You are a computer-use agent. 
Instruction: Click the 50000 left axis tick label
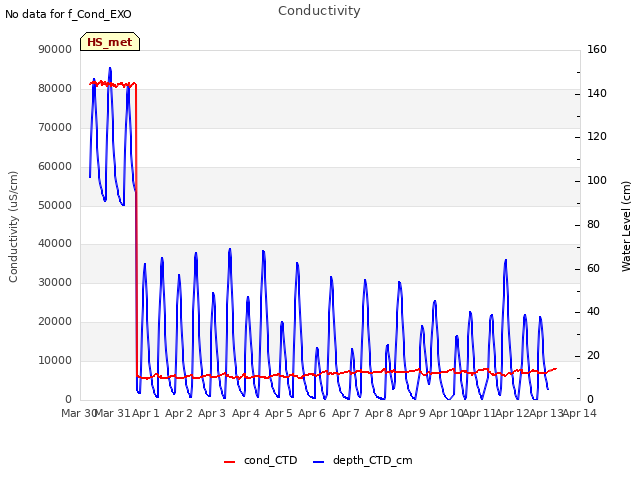coord(55,205)
